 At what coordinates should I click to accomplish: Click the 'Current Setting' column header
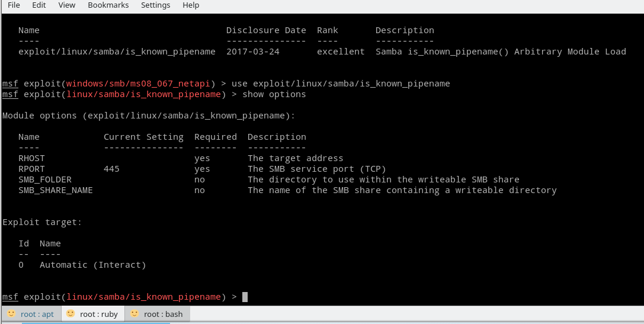coord(143,137)
